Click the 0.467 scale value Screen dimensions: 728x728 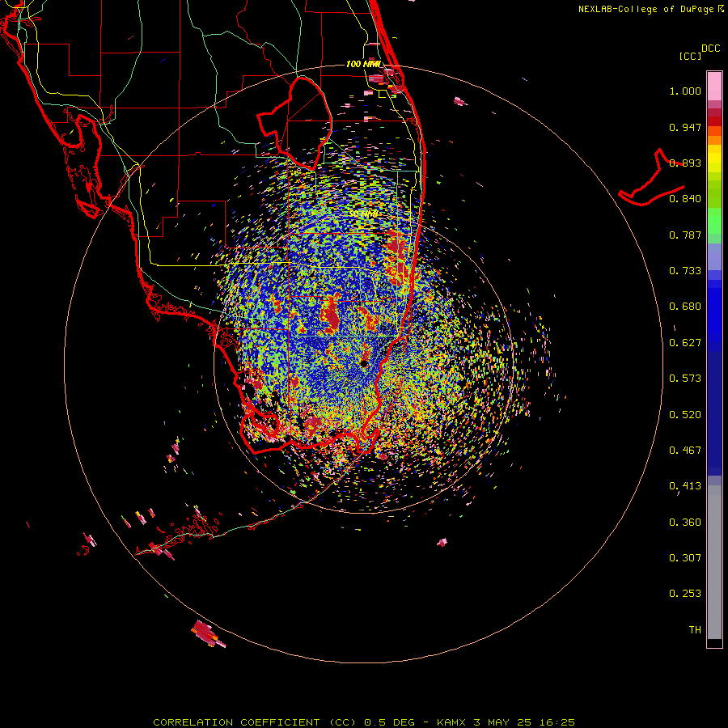click(685, 451)
